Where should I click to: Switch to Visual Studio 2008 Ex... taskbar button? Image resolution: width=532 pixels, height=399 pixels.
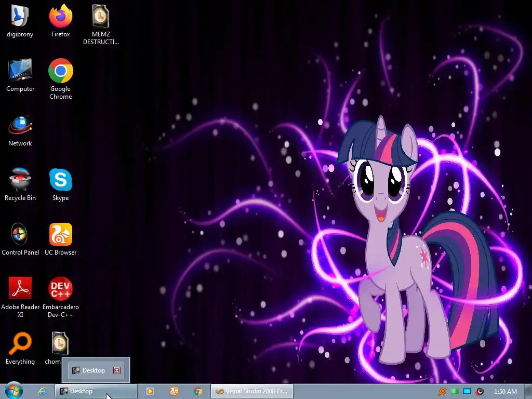252,391
